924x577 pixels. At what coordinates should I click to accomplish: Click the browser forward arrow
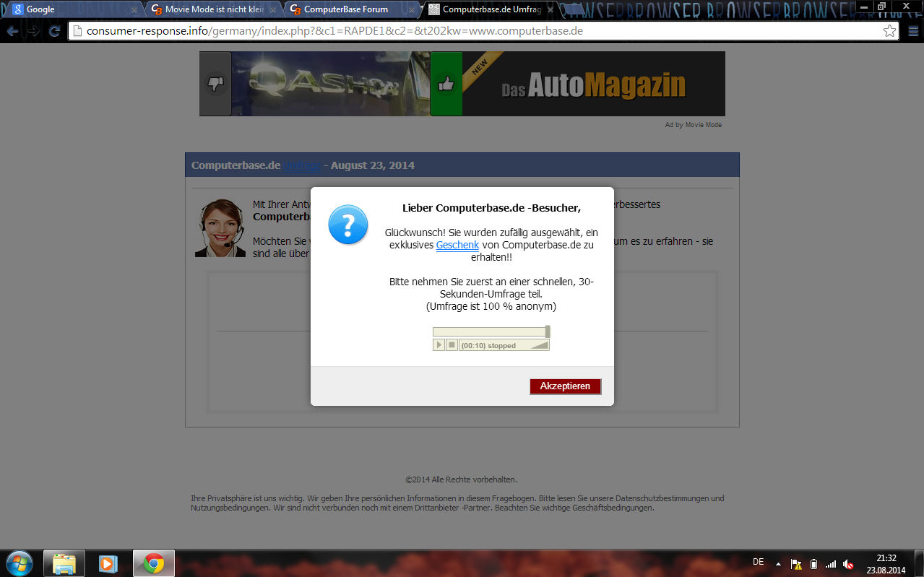tap(33, 31)
